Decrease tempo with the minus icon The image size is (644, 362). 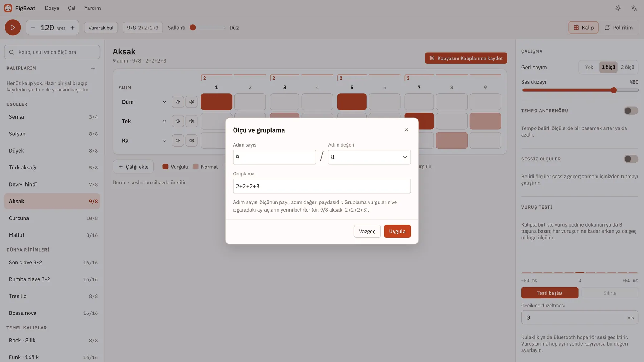point(33,28)
